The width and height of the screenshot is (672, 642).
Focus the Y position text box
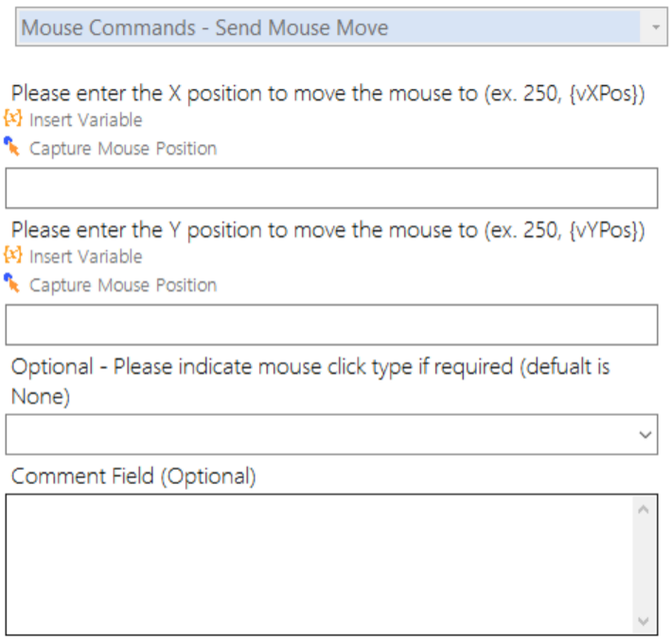point(331,325)
